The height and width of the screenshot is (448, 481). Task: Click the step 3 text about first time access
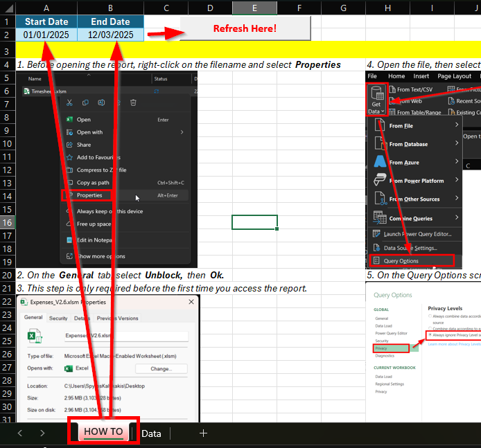tap(162, 288)
